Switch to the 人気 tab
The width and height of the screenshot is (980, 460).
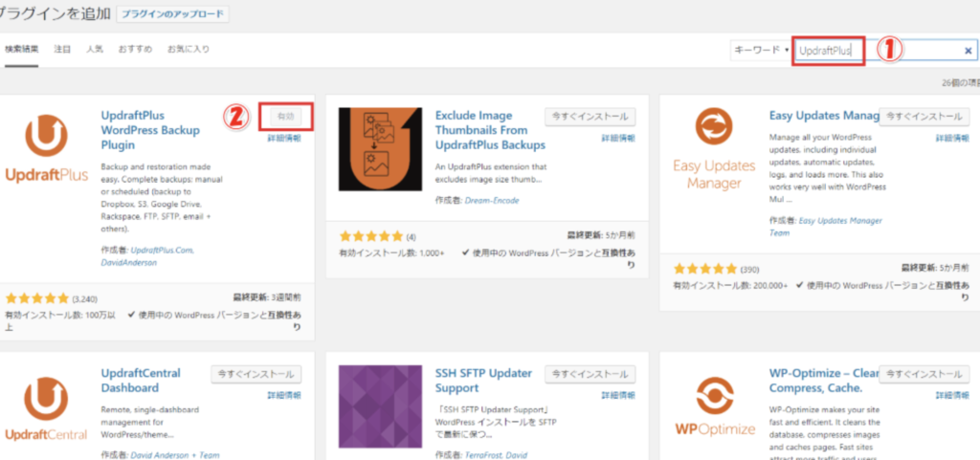coord(95,49)
